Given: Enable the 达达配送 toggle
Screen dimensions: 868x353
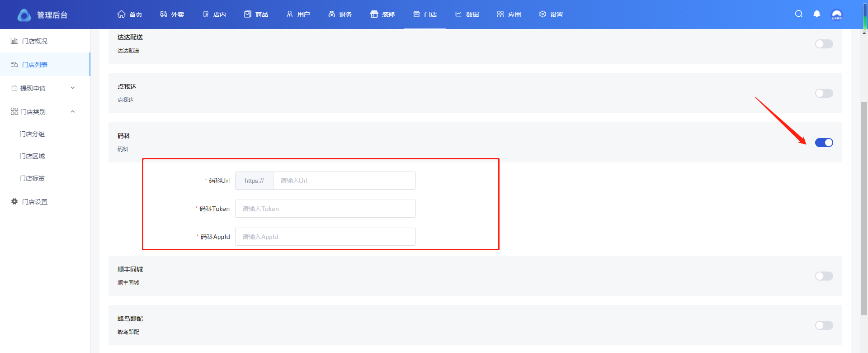Looking at the screenshot, I should 824,44.
